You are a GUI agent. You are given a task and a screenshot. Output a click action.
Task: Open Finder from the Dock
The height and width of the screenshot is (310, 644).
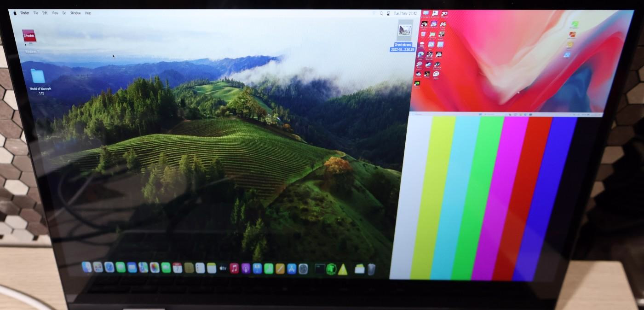86,267
